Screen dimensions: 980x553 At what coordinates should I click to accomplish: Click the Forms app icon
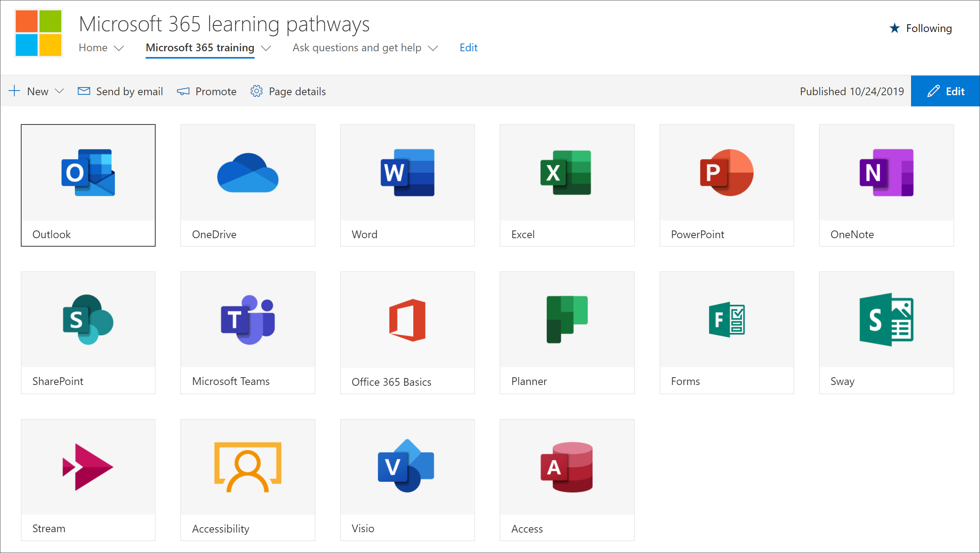pyautogui.click(x=727, y=319)
